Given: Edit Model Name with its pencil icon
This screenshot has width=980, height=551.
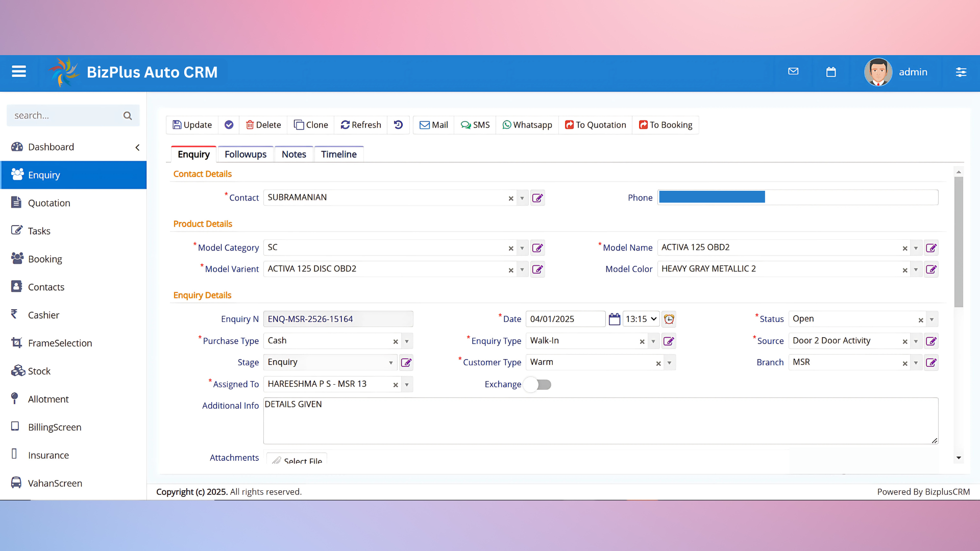Looking at the screenshot, I should [x=932, y=248].
